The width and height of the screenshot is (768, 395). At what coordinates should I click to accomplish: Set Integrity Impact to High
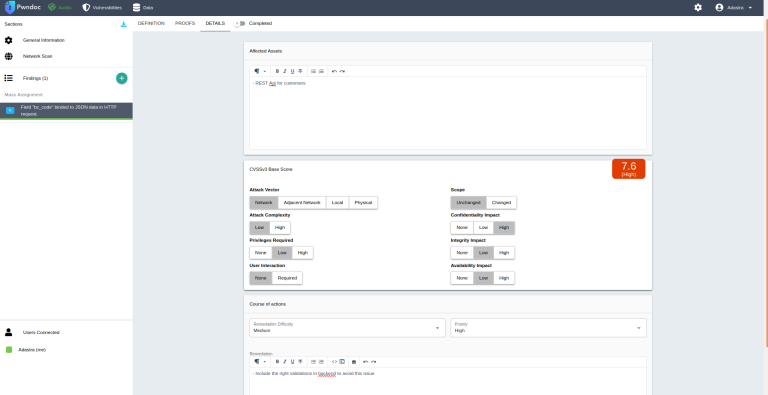point(504,253)
